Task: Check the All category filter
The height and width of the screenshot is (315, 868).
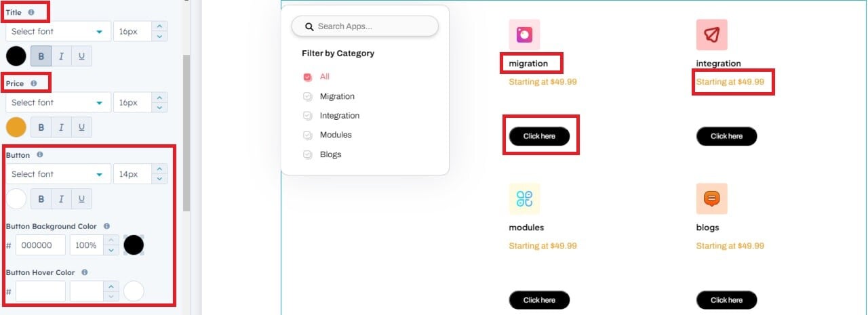Action: [x=307, y=77]
